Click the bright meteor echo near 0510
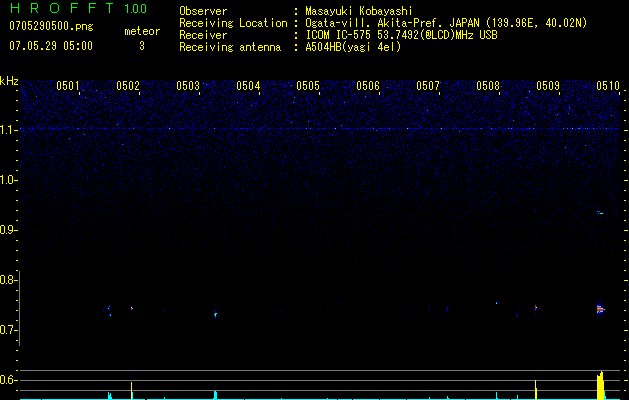Image resolution: width=629 pixels, height=400 pixels. [x=600, y=309]
